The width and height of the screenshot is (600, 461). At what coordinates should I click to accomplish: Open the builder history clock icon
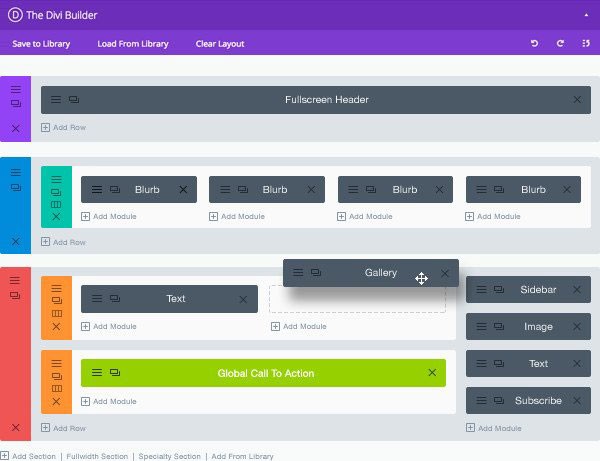[585, 44]
